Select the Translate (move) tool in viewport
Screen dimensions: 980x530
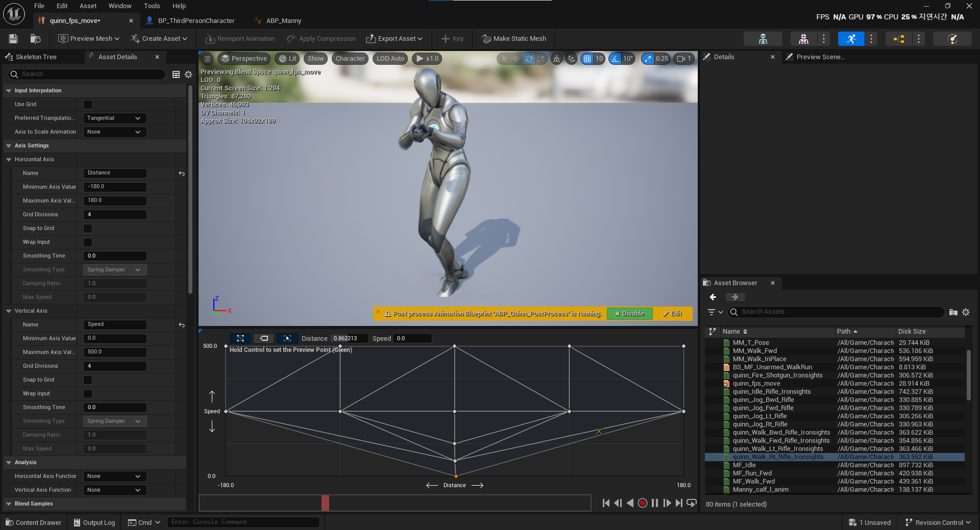pyautogui.click(x=516, y=59)
